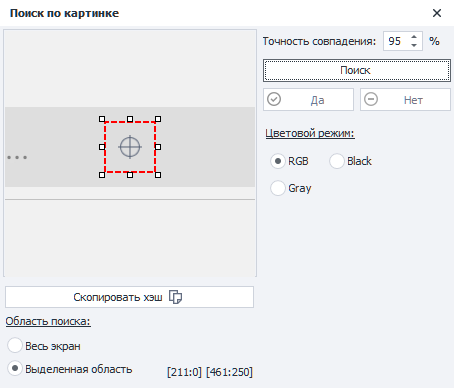Copy hash with Скопировать хэш button
This screenshot has width=454, height=388.
tap(129, 297)
